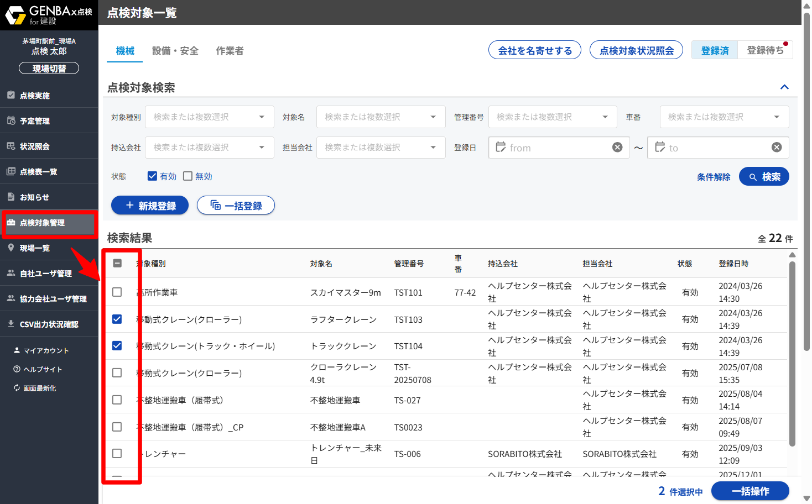Click the 条件解除 link

713,177
